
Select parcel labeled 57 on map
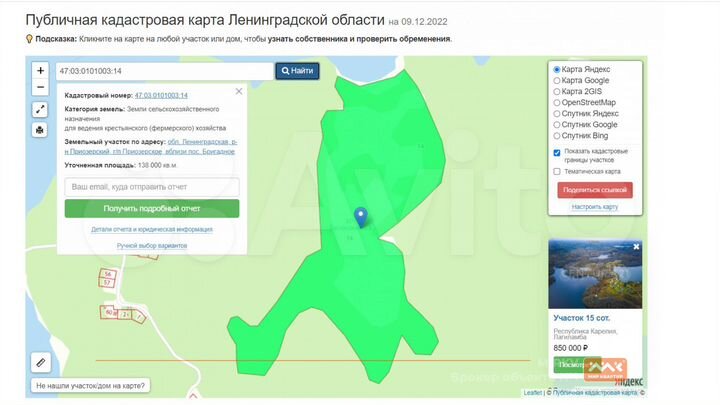(x=107, y=282)
